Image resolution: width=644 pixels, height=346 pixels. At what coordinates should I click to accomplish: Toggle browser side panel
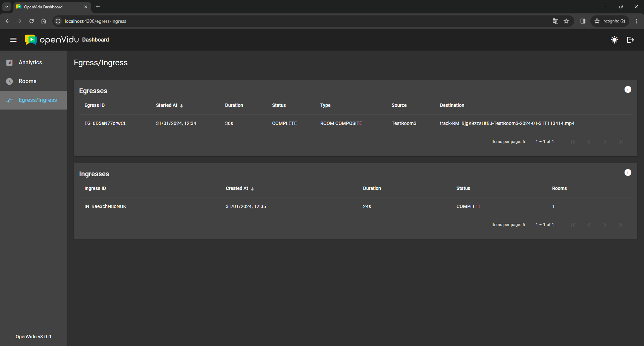pyautogui.click(x=583, y=21)
